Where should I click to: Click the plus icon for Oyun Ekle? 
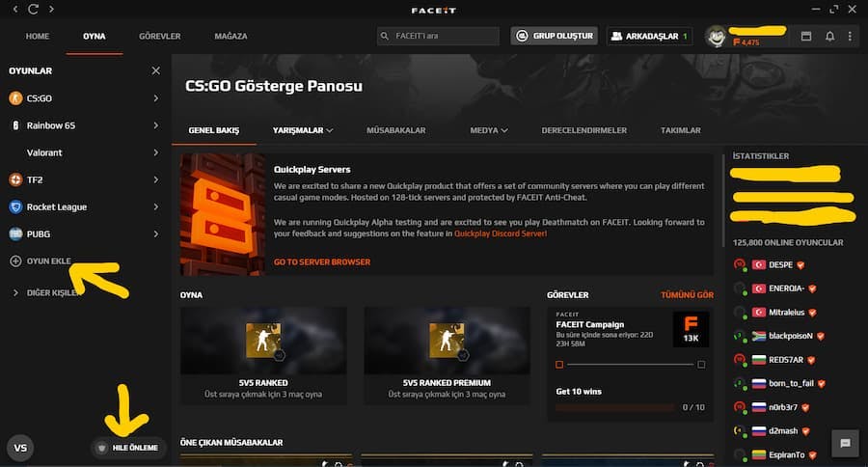(x=15, y=261)
